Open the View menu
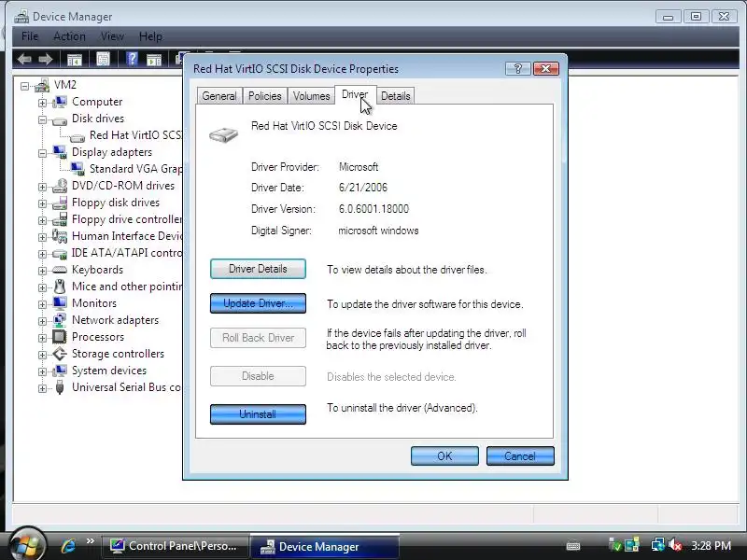Viewport: 747px width, 560px height. (112, 36)
